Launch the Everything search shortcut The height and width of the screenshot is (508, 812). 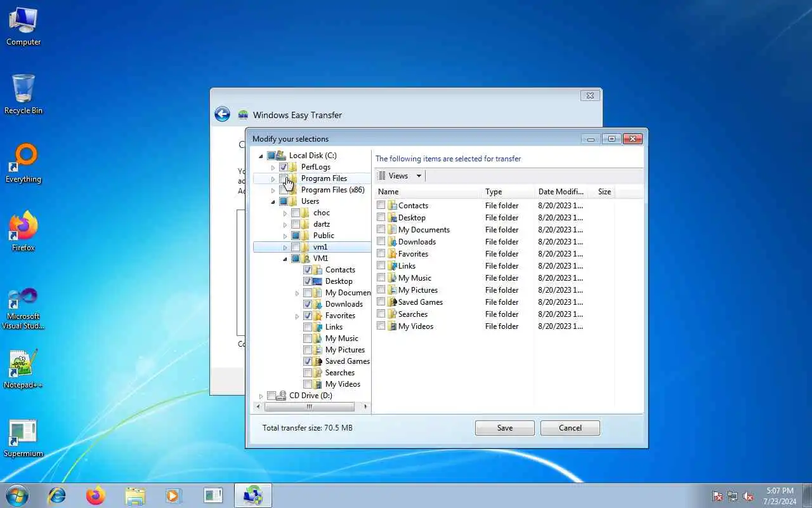pos(23,163)
